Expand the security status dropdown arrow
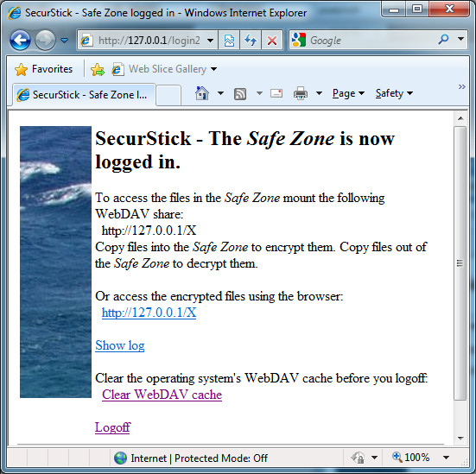This screenshot has height=474, width=476. (374, 458)
